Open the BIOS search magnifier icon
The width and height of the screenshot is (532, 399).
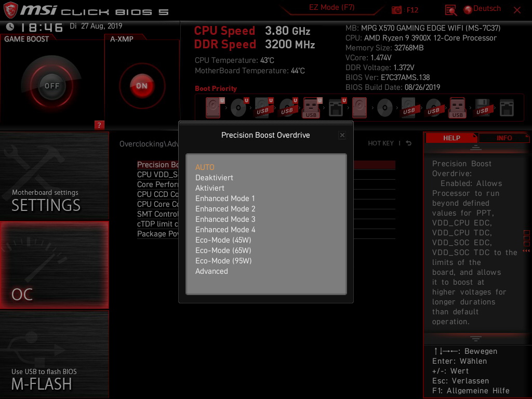click(x=450, y=10)
